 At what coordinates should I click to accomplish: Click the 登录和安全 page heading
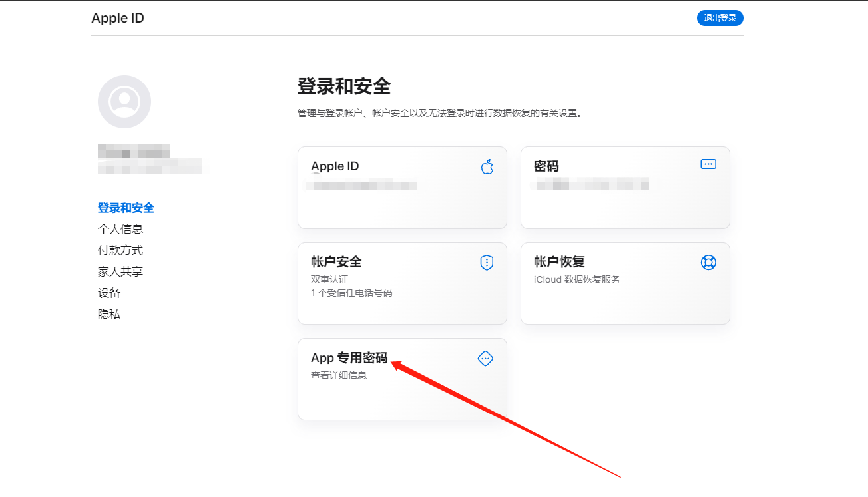pos(344,86)
